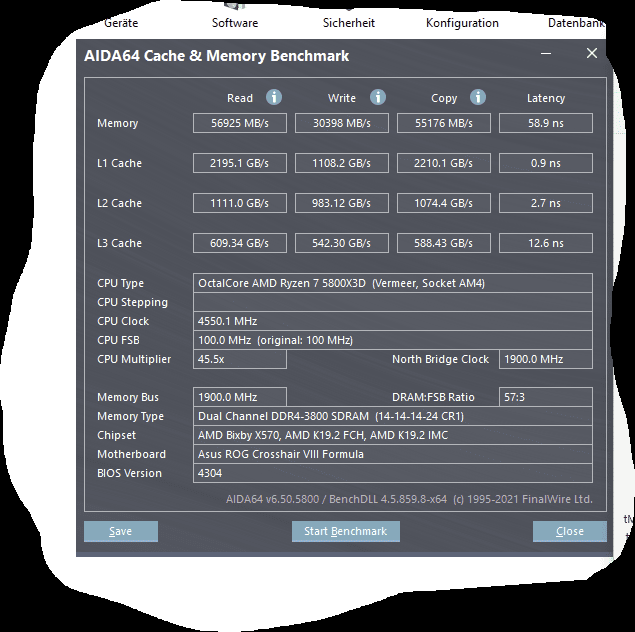Open the Konfiguration menu item
The image size is (635, 632).
pos(462,23)
